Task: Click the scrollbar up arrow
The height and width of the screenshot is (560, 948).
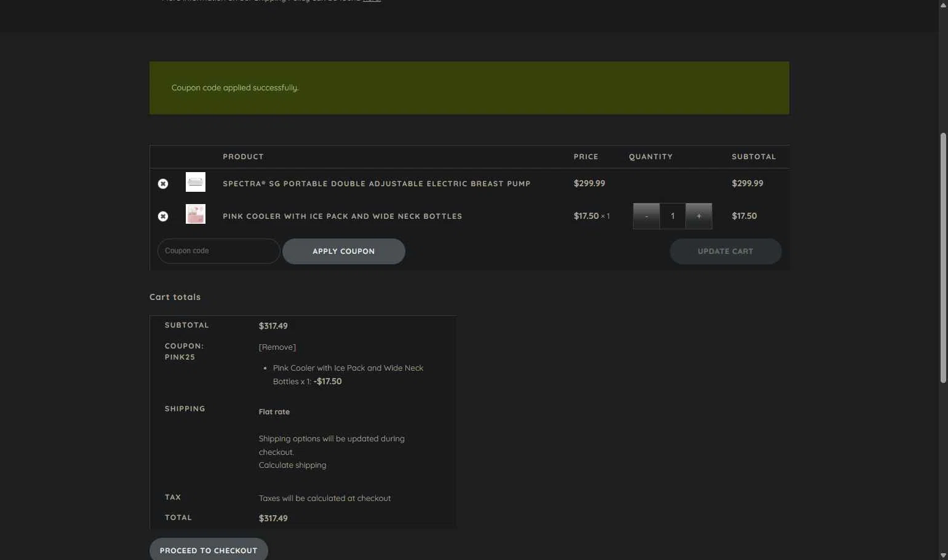Action: point(943,5)
